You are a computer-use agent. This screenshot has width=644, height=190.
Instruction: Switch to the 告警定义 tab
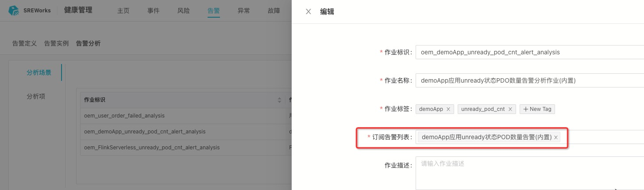24,43
